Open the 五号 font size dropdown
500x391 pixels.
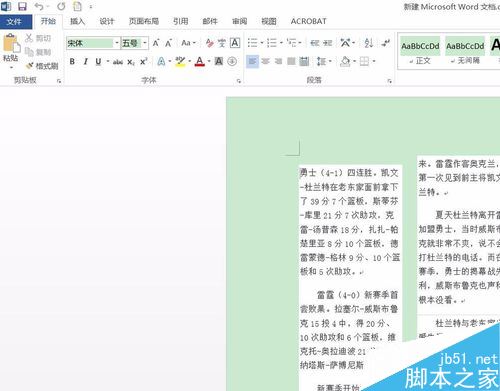(145, 43)
